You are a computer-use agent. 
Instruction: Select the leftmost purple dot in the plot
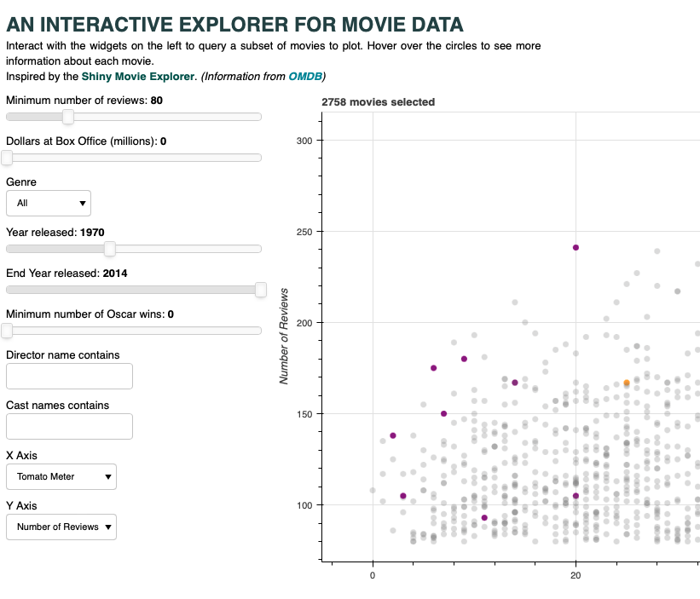click(393, 435)
